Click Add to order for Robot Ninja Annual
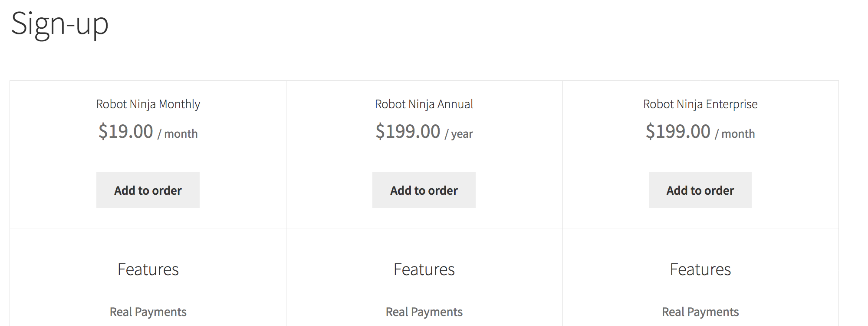The height and width of the screenshot is (326, 868). pyautogui.click(x=424, y=190)
